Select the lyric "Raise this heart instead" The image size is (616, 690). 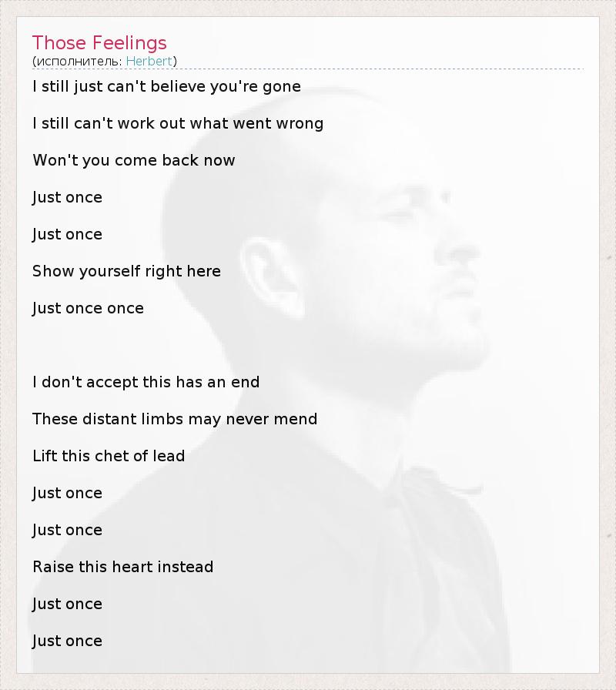(x=122, y=567)
